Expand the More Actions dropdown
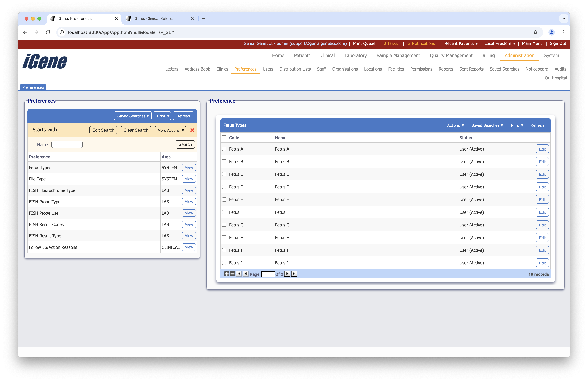The height and width of the screenshot is (381, 588). coord(170,130)
